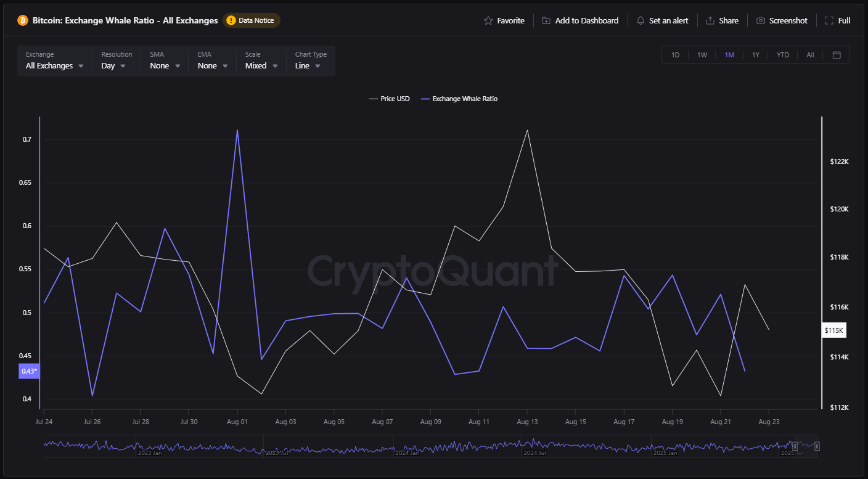
Task: Open the custom date calendar icon
Action: pyautogui.click(x=837, y=55)
